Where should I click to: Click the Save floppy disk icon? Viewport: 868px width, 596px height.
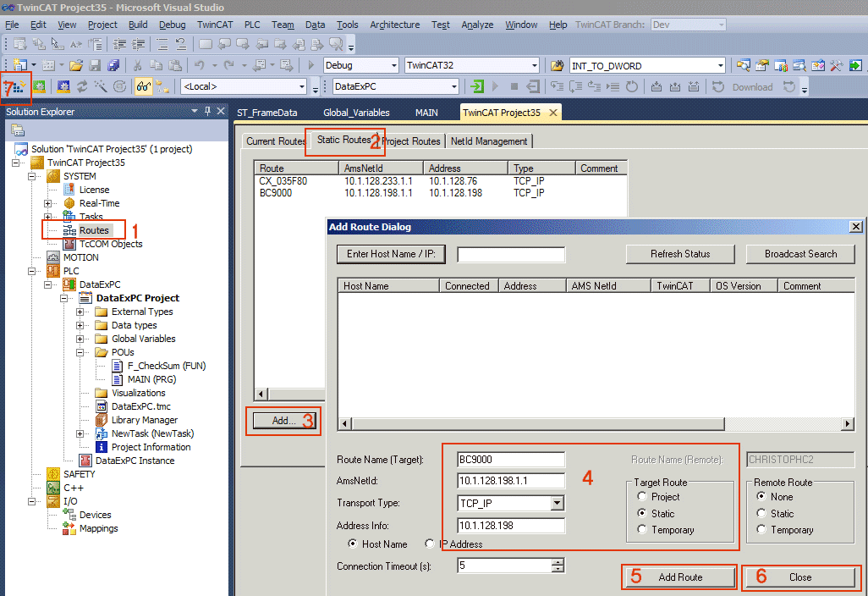pyautogui.click(x=96, y=65)
